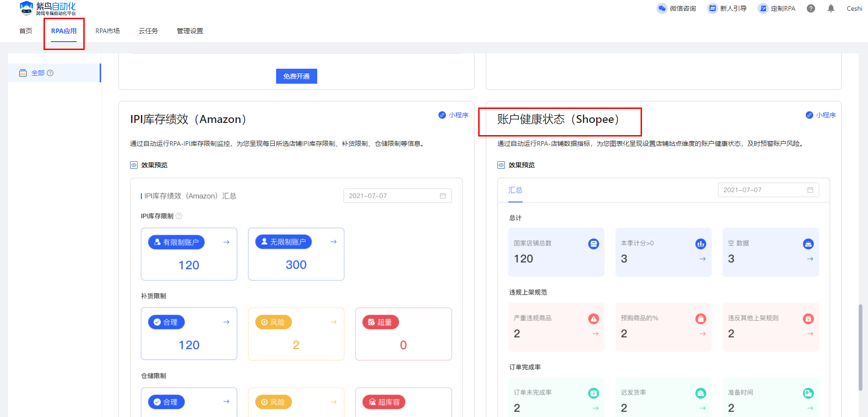Click 微信咨询 link
The width and height of the screenshot is (868, 417).
point(677,8)
